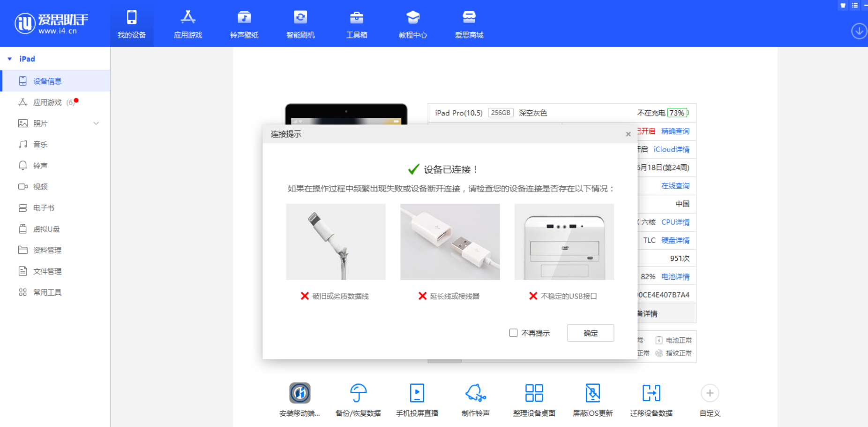
Task: Open 铃声 in the sidebar
Action: click(55, 166)
